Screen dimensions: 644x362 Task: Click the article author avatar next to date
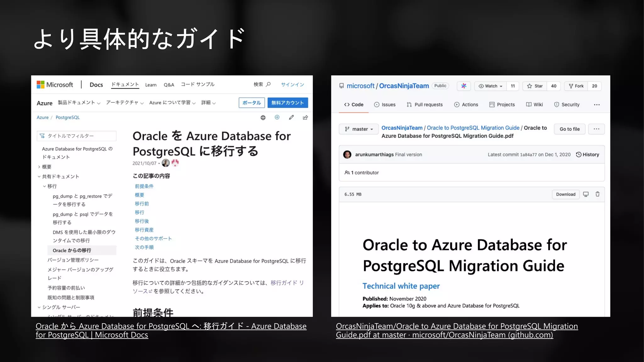(166, 163)
